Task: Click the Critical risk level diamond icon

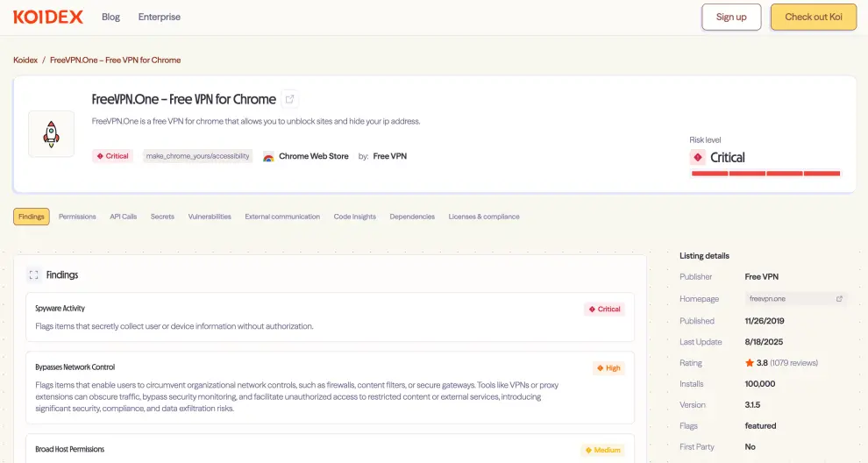Action: coord(698,158)
